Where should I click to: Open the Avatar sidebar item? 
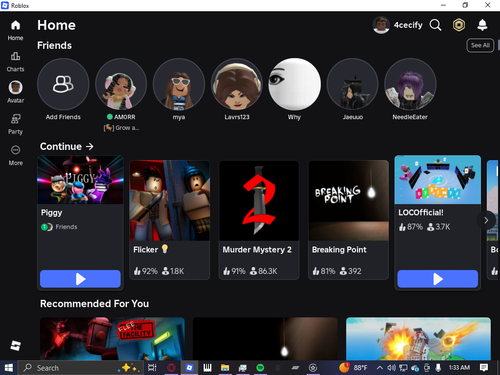pyautogui.click(x=15, y=92)
